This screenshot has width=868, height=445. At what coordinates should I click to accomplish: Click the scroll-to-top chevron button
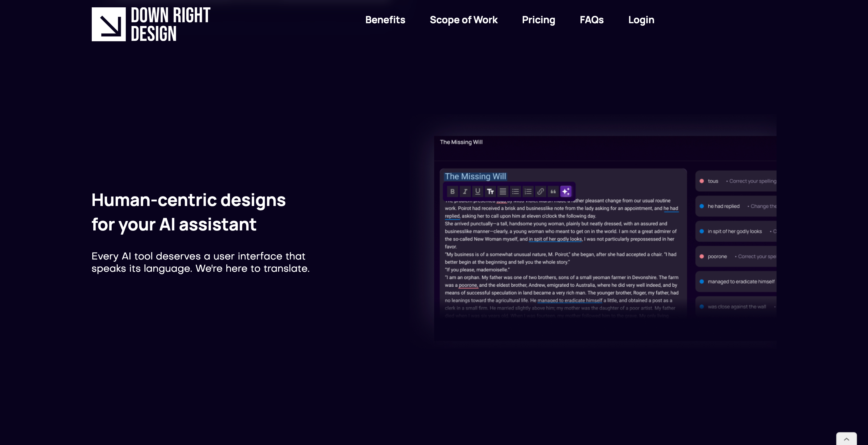(846, 439)
